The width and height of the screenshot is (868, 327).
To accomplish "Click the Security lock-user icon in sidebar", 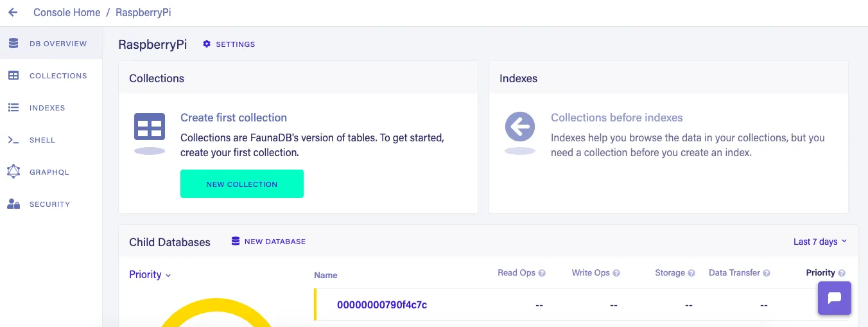I will click(x=13, y=204).
